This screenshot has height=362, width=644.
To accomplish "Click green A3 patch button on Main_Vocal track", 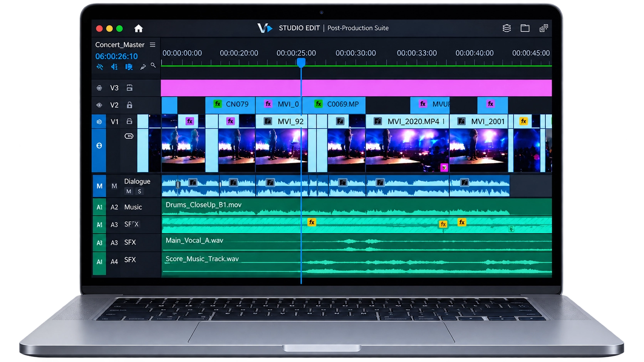I will pos(99,243).
